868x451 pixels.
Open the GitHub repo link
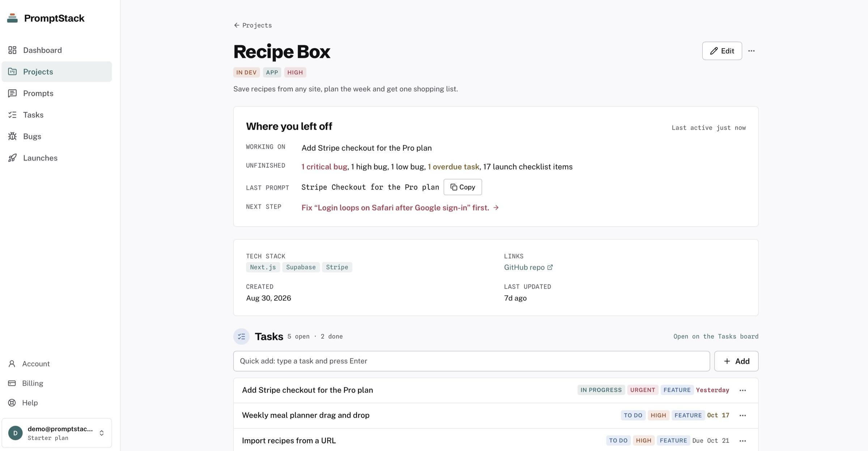tap(528, 267)
